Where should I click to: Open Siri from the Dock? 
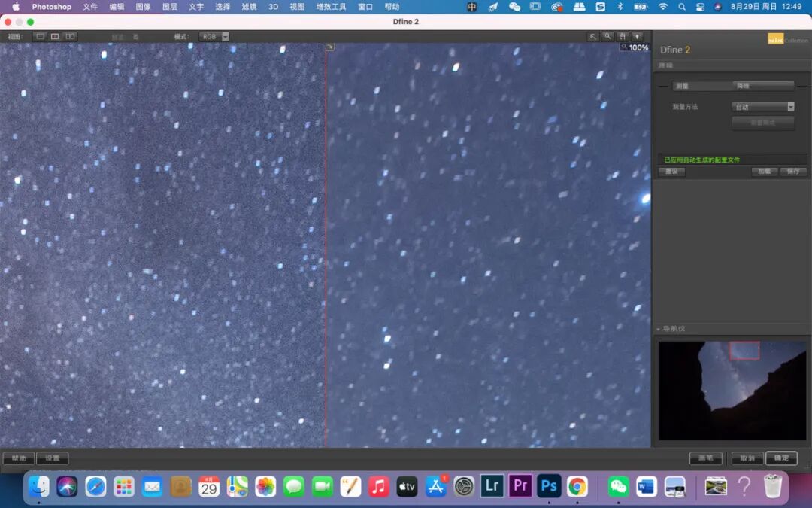pos(67,486)
